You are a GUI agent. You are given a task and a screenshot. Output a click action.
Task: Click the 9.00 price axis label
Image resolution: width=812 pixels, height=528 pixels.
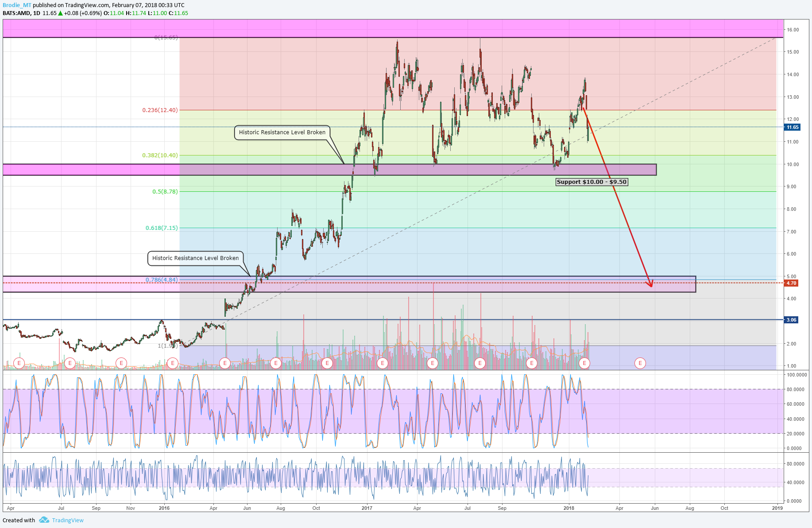pos(791,186)
